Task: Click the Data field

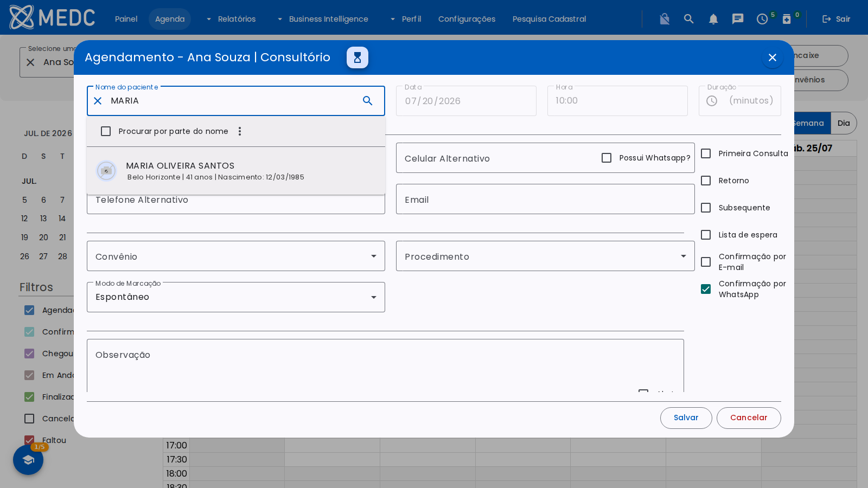Action: 466,101
